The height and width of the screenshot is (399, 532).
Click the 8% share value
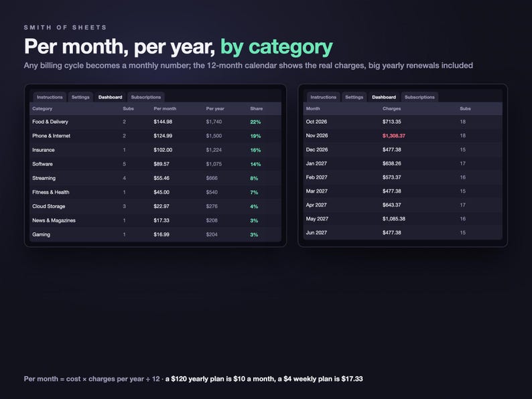pyautogui.click(x=254, y=178)
